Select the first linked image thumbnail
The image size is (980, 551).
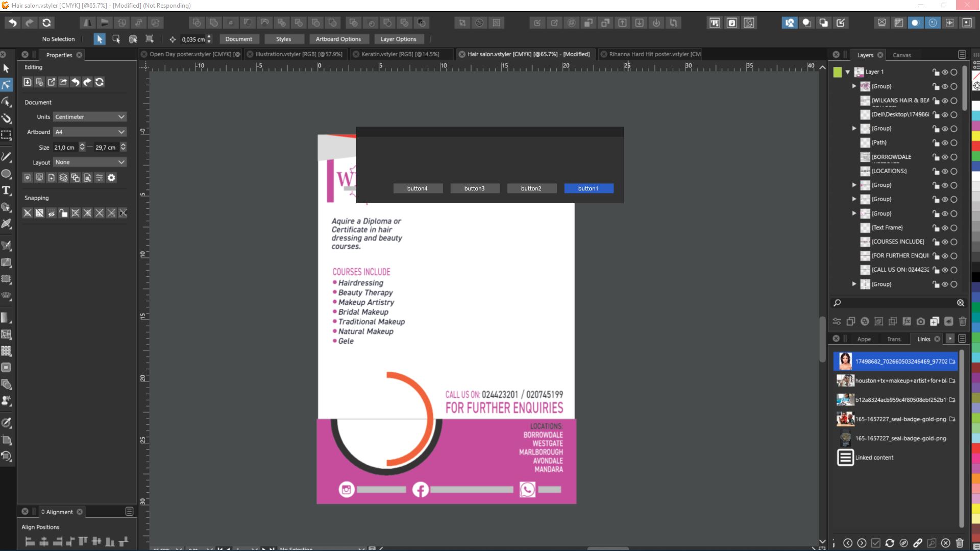(845, 361)
